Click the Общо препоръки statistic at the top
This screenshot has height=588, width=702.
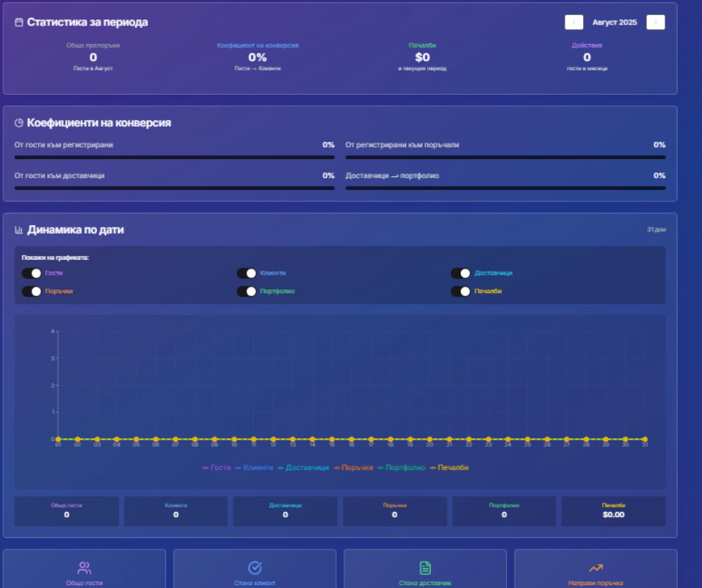[93, 57]
